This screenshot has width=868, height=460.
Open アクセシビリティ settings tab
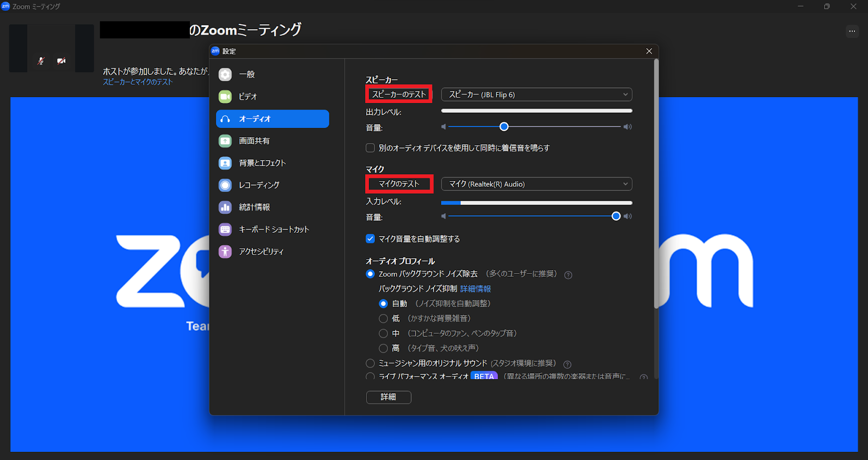(272, 252)
